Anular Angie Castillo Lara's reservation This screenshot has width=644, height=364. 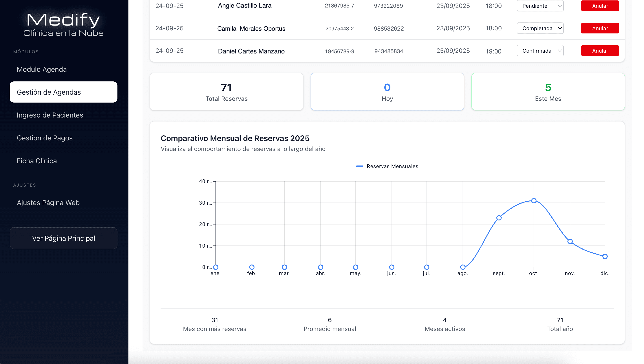pos(600,6)
